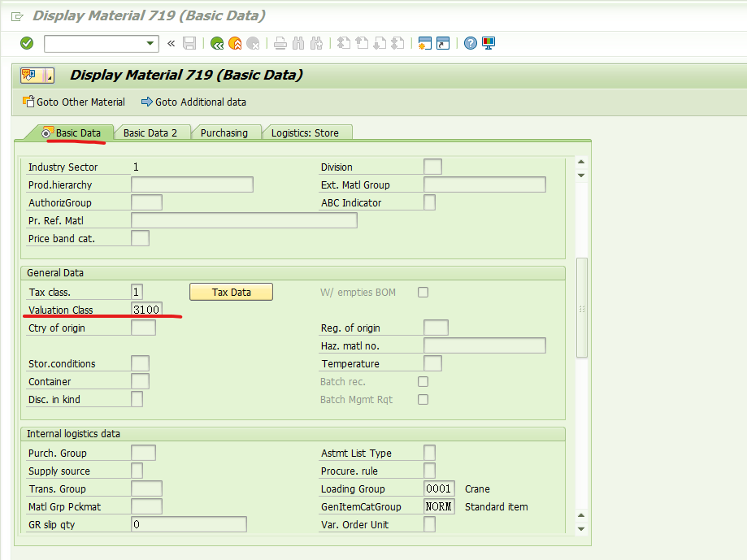Viewport: 747px width, 560px height.
Task: Click the Trans. Group field
Action: 147,488
